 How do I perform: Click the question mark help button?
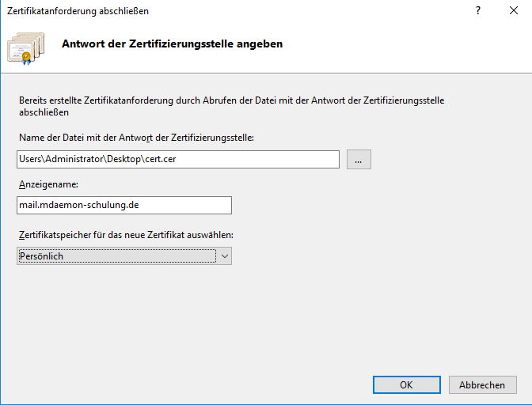[477, 11]
